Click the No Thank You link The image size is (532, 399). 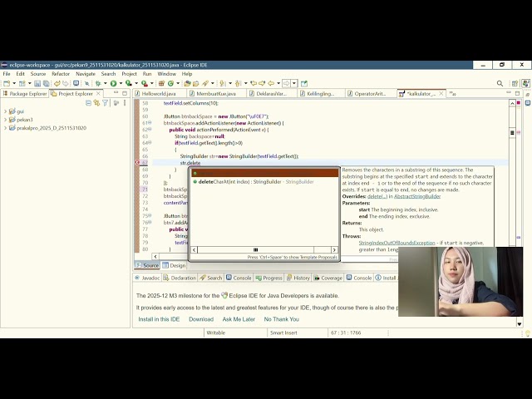pos(281,319)
